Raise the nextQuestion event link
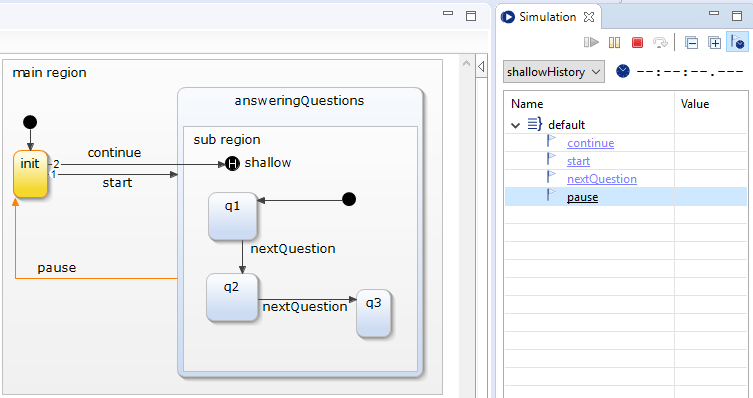The width and height of the screenshot is (753, 398). (602, 179)
